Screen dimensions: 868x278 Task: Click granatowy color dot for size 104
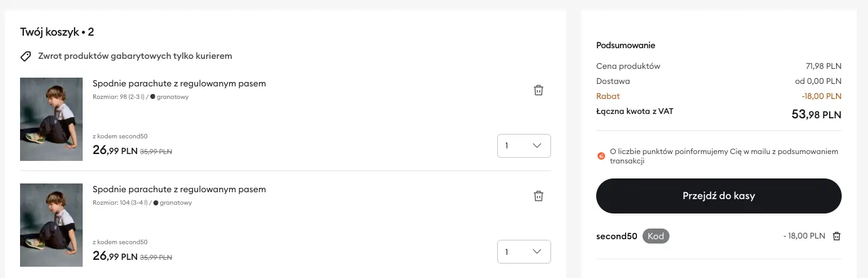coord(155,203)
